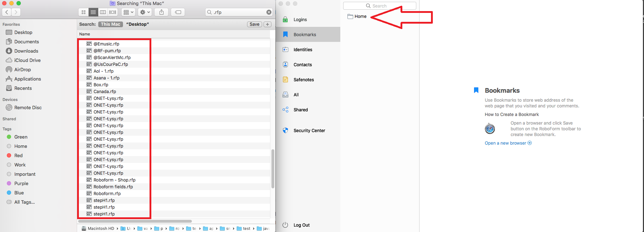The height and width of the screenshot is (232, 644).
Task: Click the Open a new browser link
Action: (508, 143)
